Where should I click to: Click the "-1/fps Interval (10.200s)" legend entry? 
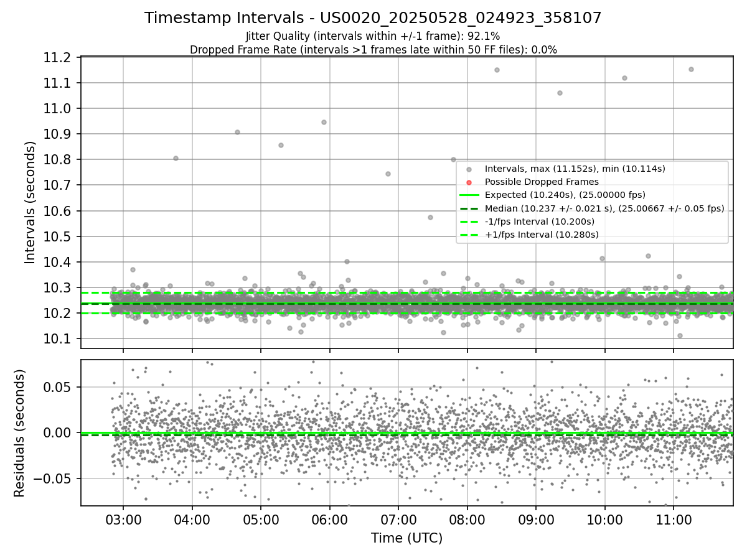click(539, 222)
